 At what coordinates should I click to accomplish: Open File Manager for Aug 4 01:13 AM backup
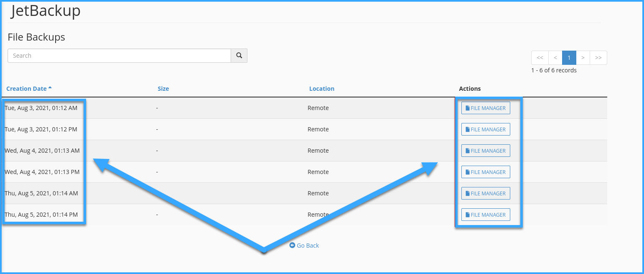pyautogui.click(x=486, y=151)
